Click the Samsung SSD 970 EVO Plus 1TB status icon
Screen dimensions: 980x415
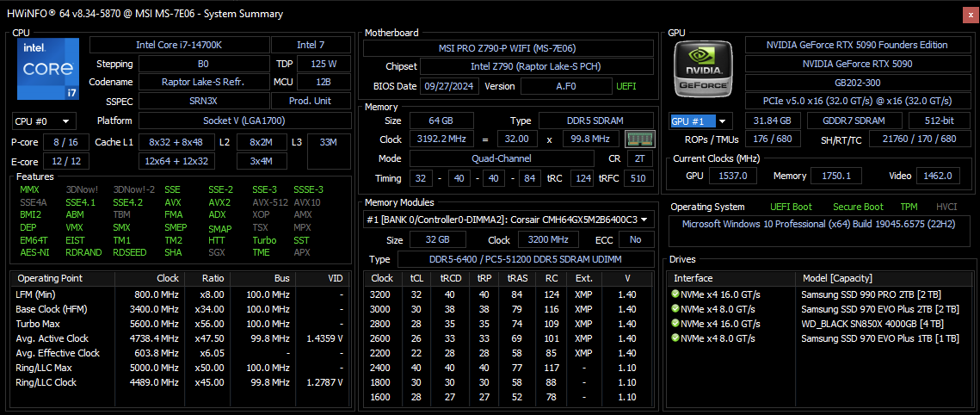[x=675, y=338]
